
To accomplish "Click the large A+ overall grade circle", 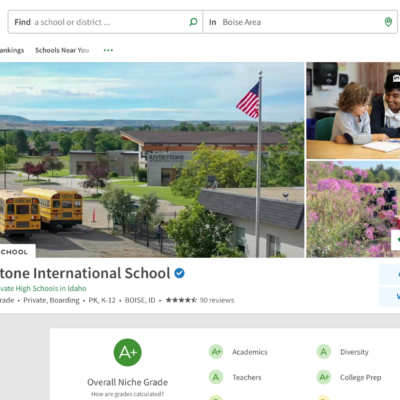I will click(128, 352).
